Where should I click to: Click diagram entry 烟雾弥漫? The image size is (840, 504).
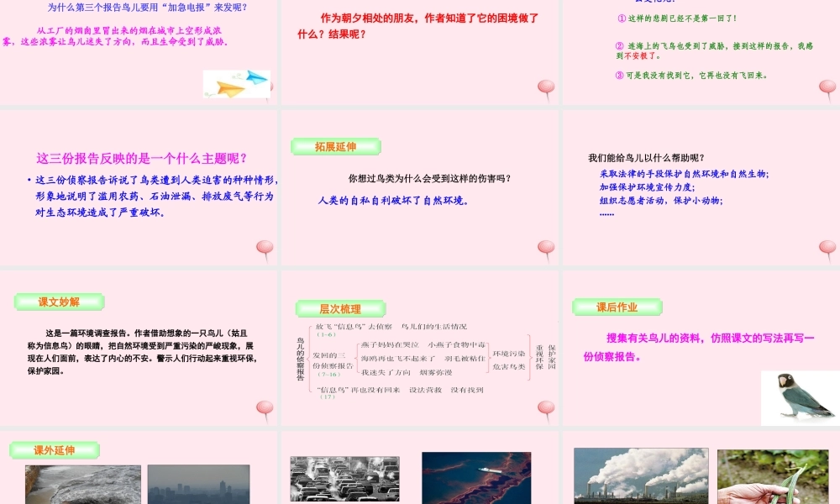(x=436, y=372)
